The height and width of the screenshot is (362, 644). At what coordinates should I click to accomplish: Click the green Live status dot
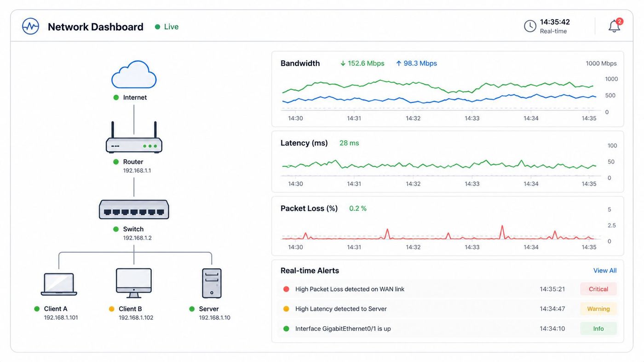158,27
